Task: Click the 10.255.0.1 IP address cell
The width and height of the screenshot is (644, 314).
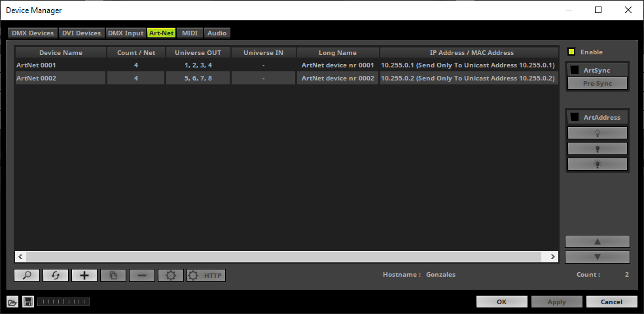Action: point(469,65)
